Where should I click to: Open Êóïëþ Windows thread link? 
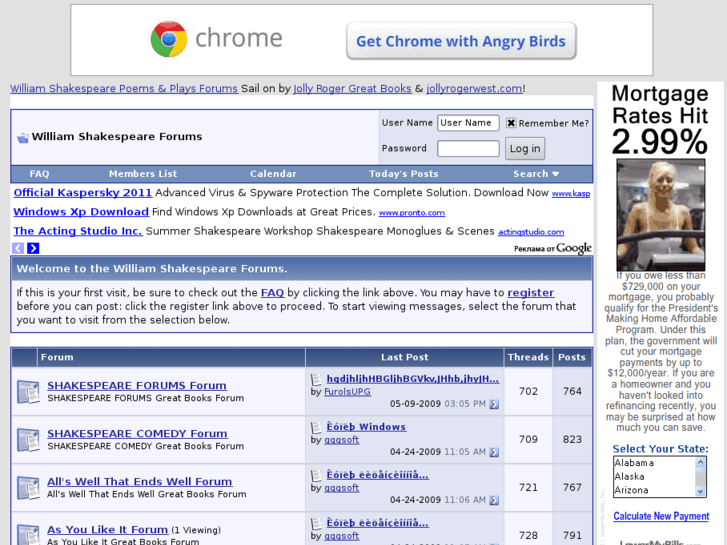tap(366, 427)
